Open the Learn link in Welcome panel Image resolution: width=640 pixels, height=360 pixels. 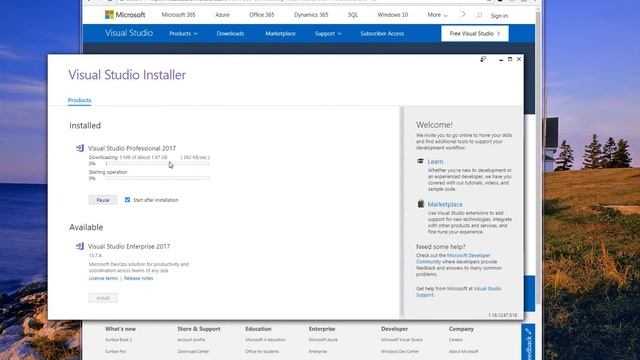(x=435, y=162)
